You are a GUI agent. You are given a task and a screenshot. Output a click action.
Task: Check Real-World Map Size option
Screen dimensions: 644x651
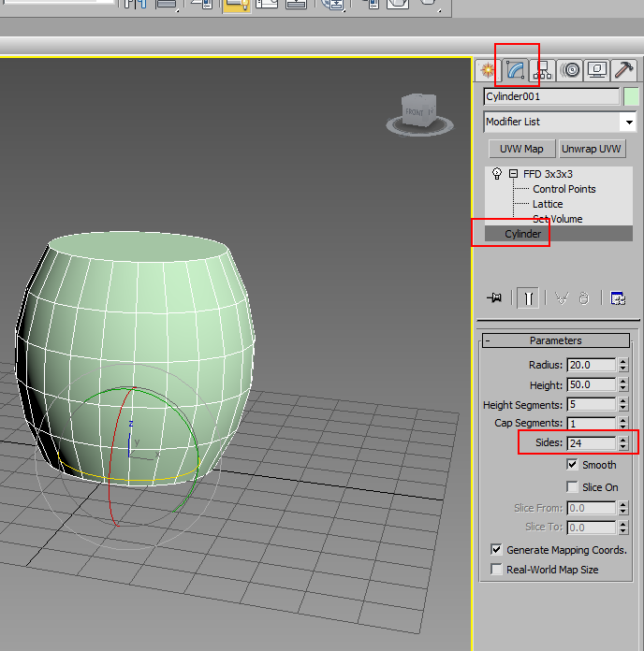point(497,570)
